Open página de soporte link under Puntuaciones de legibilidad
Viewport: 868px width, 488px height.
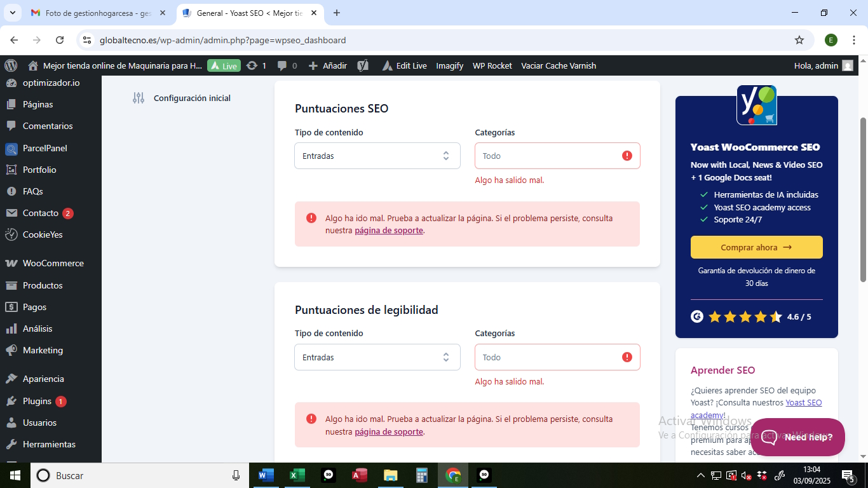(x=389, y=432)
